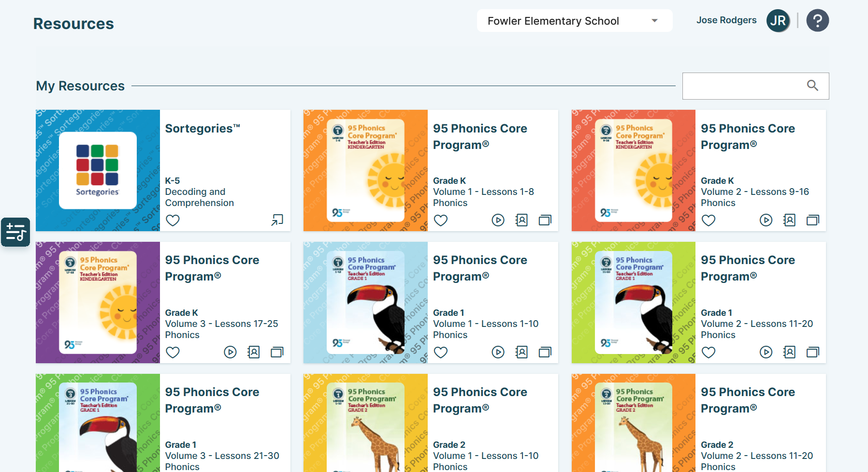Click the Resources page heading
Viewport: 868px width, 472px height.
73,24
